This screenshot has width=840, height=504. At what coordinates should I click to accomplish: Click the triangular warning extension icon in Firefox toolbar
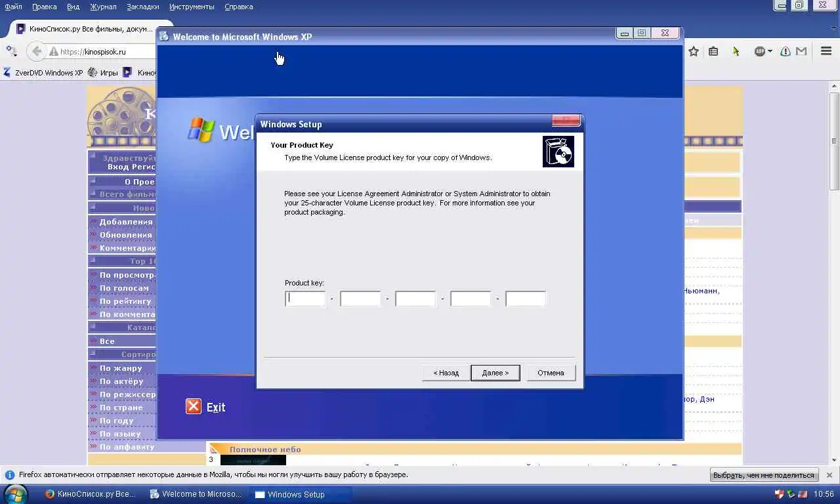coord(786,51)
